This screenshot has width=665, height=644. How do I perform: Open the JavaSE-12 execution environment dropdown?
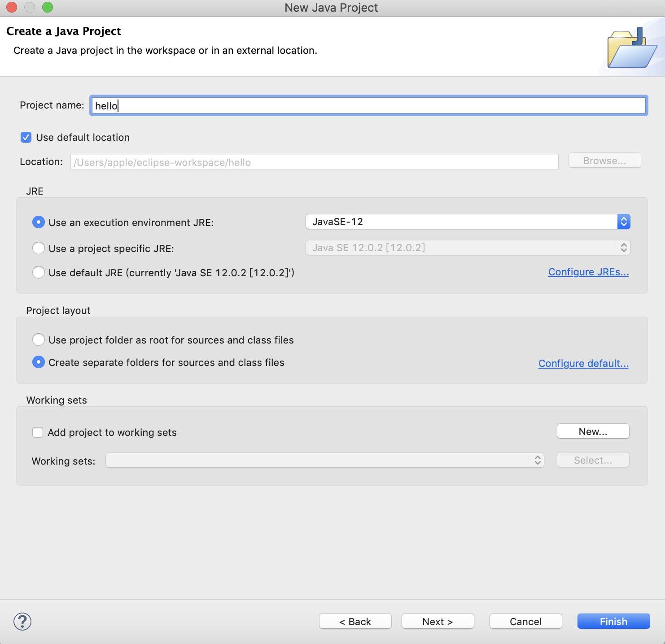tap(468, 222)
